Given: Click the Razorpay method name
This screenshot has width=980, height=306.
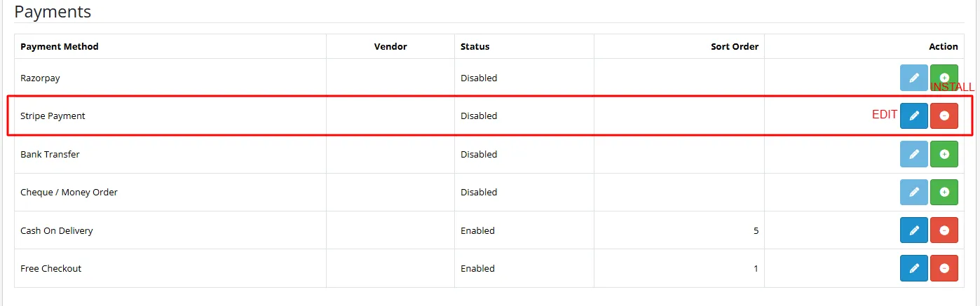Looking at the screenshot, I should [40, 78].
